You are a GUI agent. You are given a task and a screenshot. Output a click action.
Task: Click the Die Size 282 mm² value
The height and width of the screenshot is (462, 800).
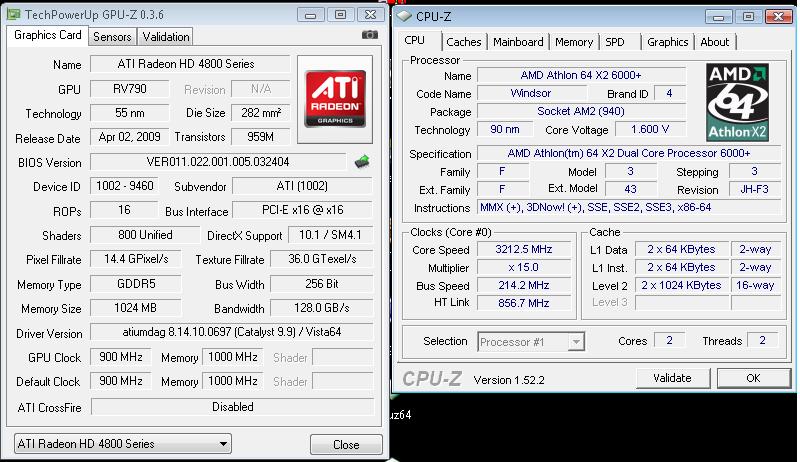click(x=260, y=113)
